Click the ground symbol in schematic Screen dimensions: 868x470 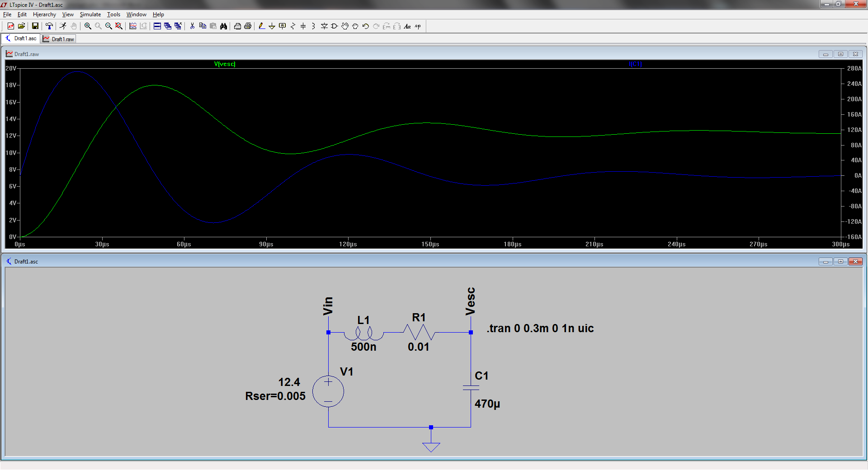pyautogui.click(x=431, y=446)
